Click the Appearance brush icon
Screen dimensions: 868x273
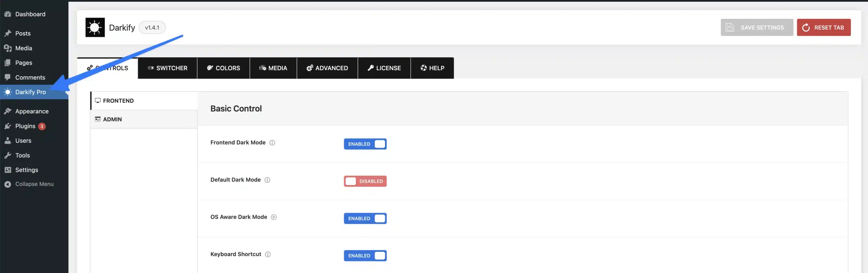click(7, 111)
